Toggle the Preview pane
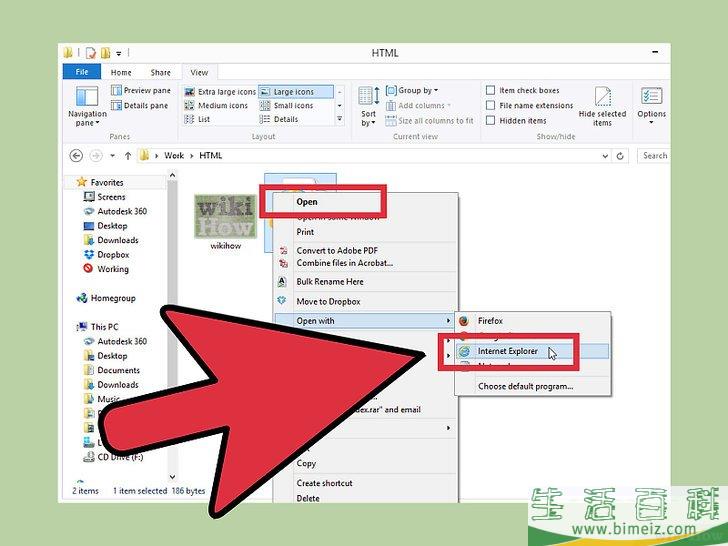This screenshot has width=728, height=546. pos(141,91)
